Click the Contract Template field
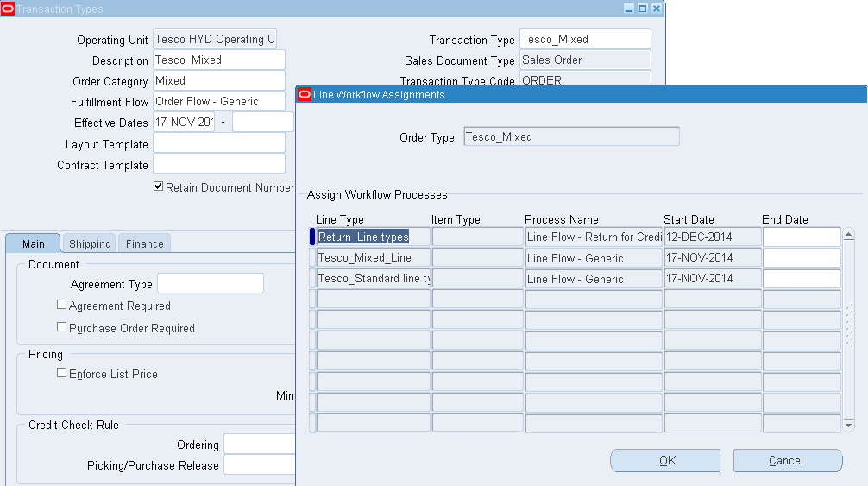Screen dimensions: 868x486 tap(218, 164)
